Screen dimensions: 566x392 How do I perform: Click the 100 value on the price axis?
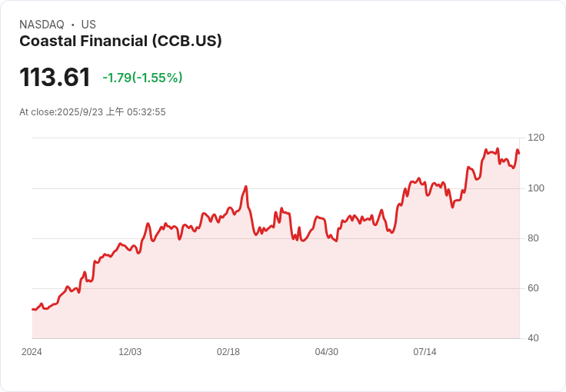coord(536,188)
